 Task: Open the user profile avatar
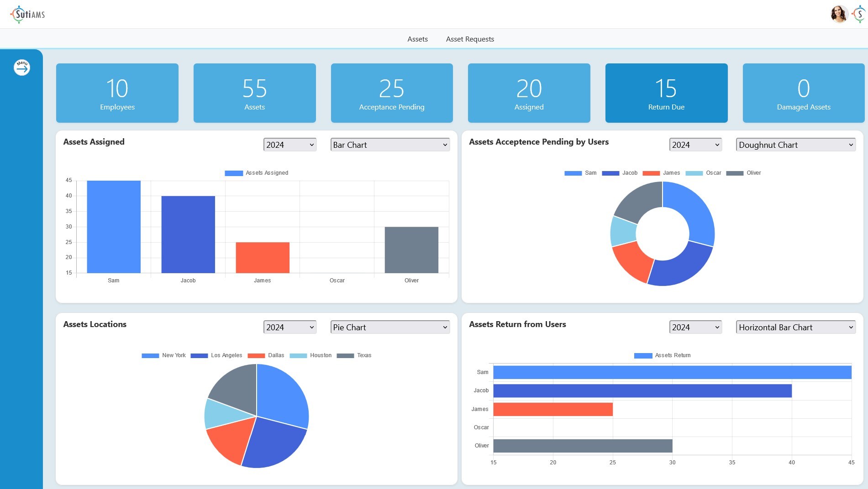pos(839,14)
